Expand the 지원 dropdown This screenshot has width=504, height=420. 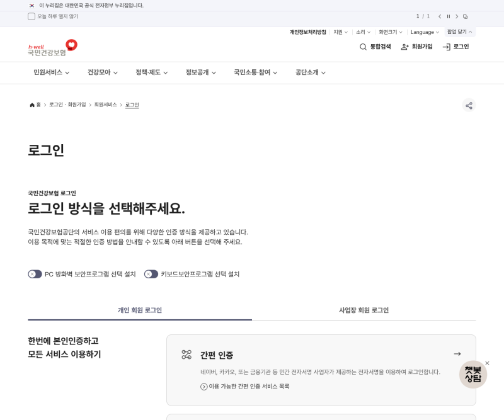[340, 32]
